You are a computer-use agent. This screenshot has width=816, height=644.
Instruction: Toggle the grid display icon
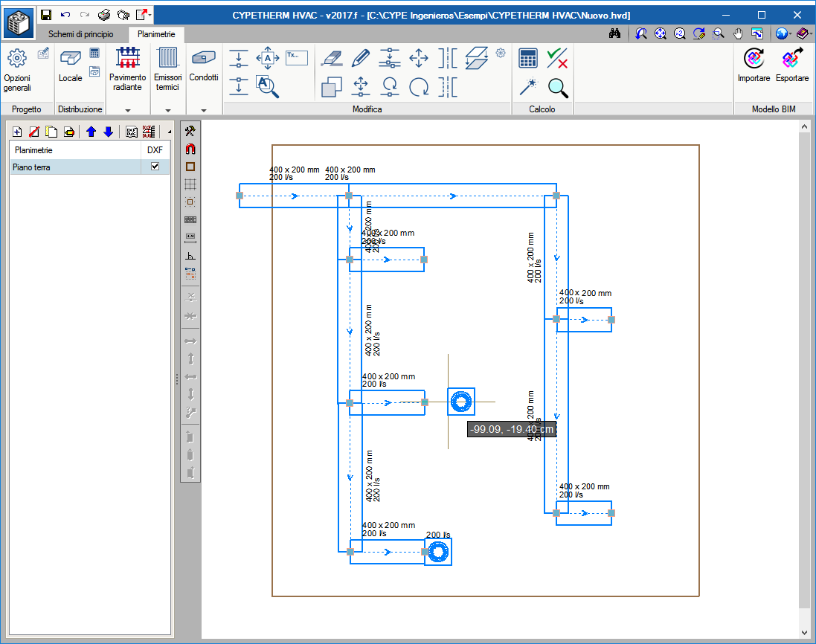(190, 184)
